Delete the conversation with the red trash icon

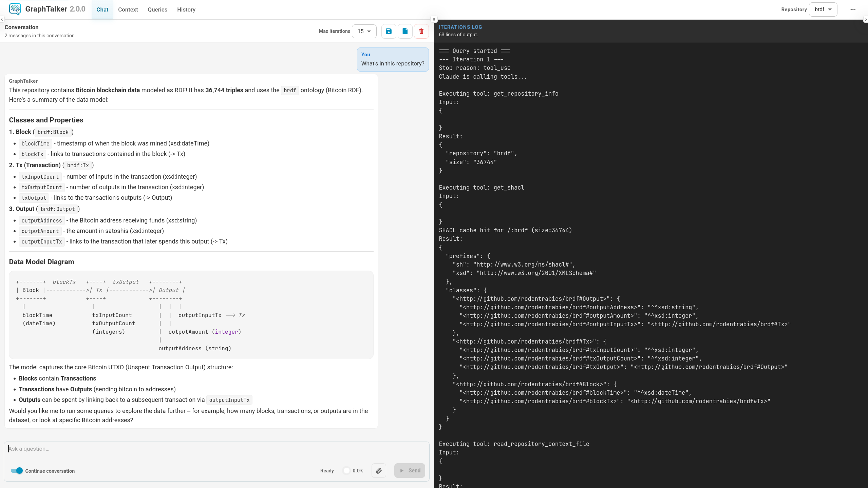pos(421,31)
